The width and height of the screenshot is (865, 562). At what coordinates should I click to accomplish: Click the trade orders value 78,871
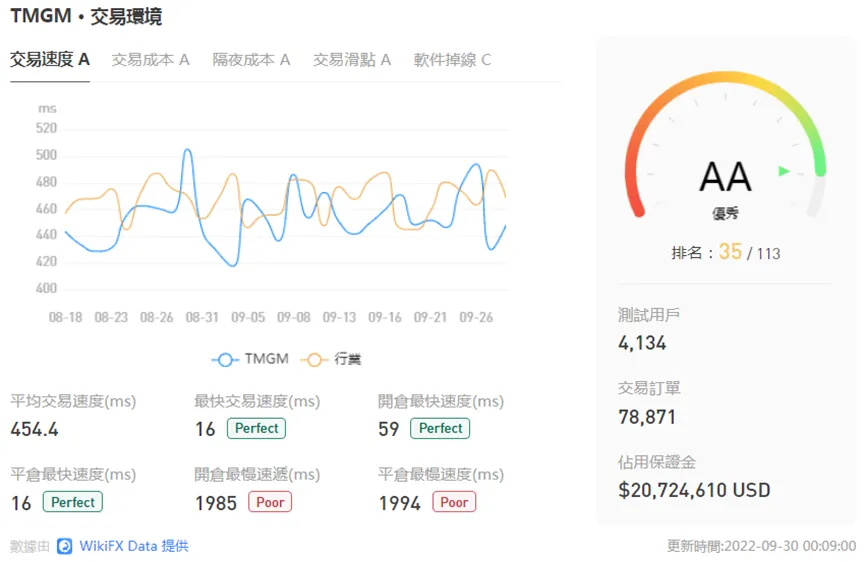(647, 417)
